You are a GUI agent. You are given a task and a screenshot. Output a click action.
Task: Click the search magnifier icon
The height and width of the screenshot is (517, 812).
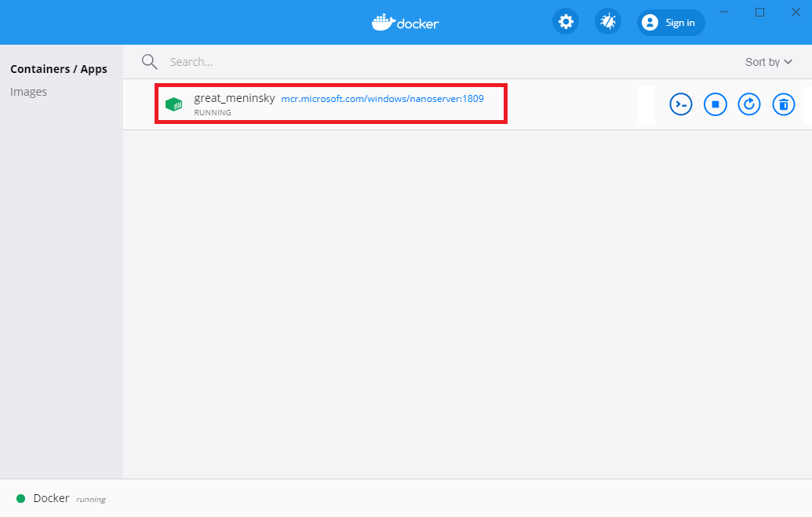149,62
